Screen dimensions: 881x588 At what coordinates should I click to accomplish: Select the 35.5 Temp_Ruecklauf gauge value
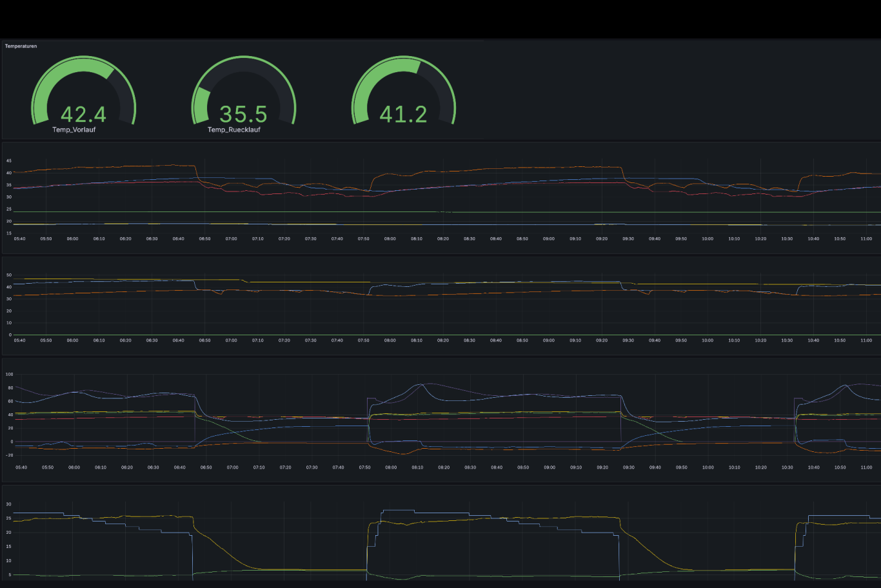pyautogui.click(x=243, y=114)
